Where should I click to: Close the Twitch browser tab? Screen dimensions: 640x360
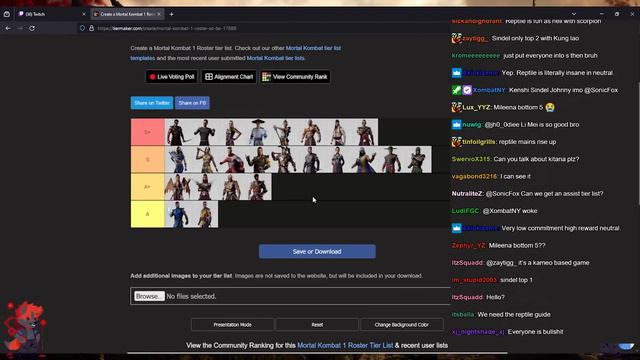[x=84, y=14]
